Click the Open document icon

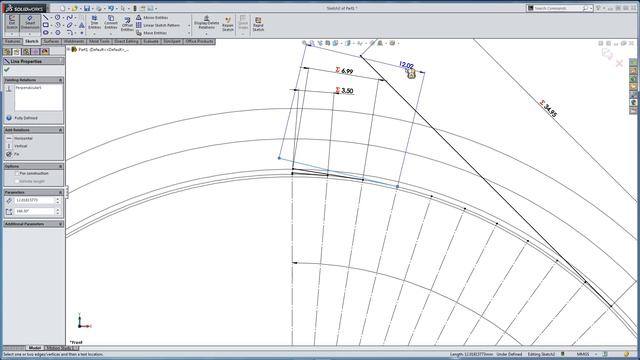click(x=74, y=8)
